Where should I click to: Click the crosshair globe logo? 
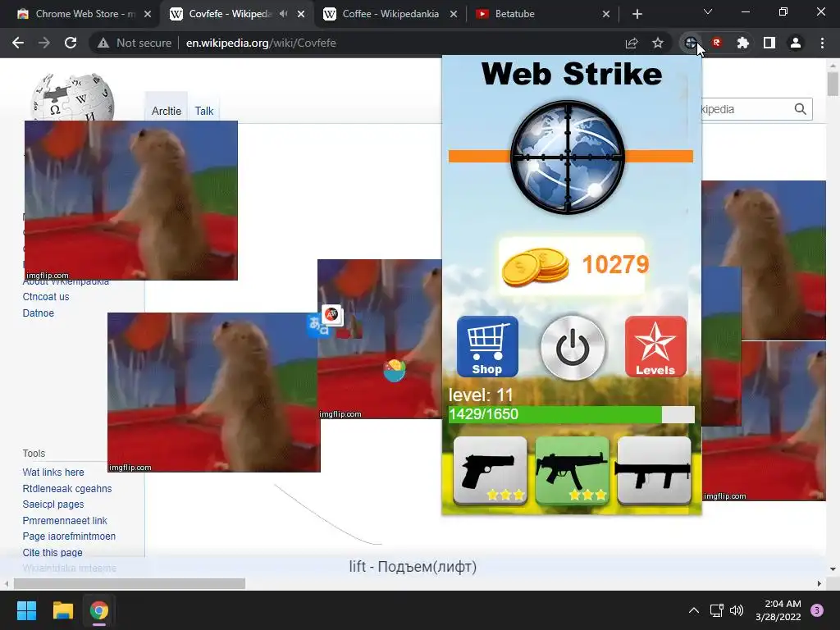[x=568, y=157]
